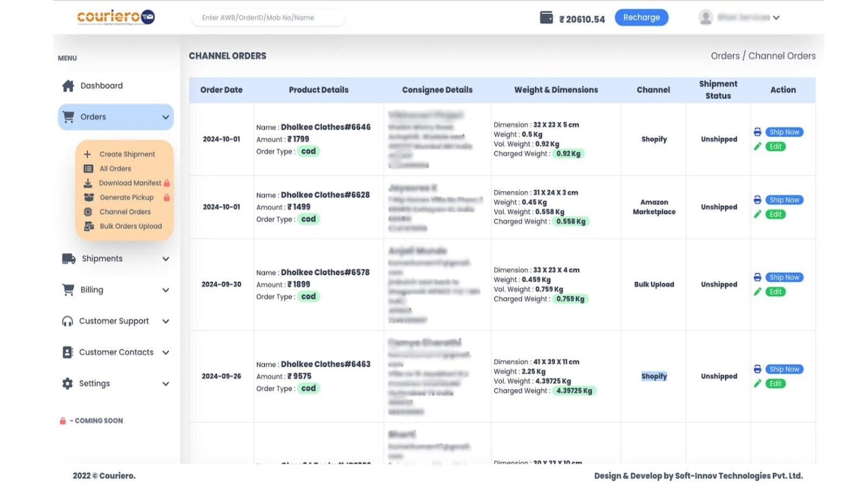Image resolution: width=868 pixels, height=488 pixels.
Task: Click the Recharge button
Action: (x=641, y=17)
